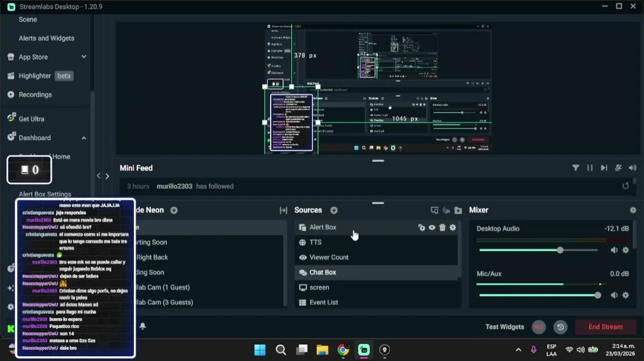644x361 pixels.
Task: Mute Mic/Aux
Action: [614, 295]
